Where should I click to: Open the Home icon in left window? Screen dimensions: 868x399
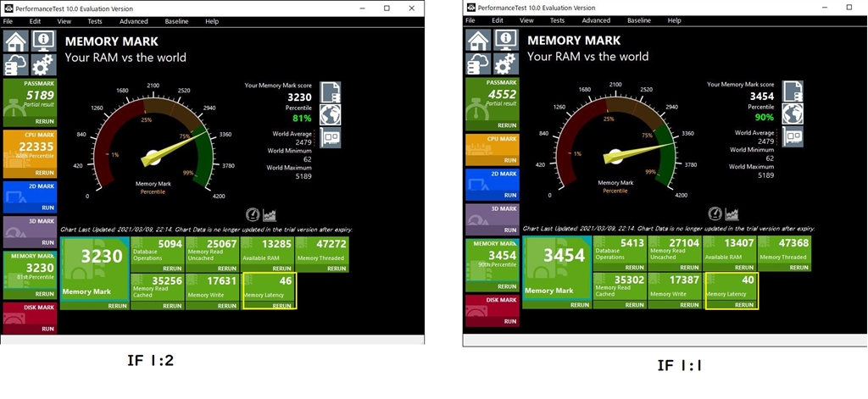point(17,41)
